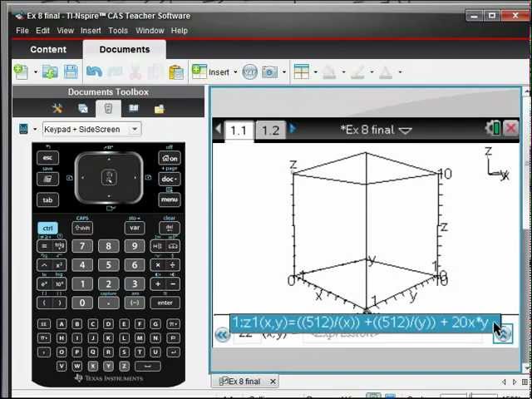Click the handheld type selector icon
The height and width of the screenshot is (399, 532).
(23, 129)
